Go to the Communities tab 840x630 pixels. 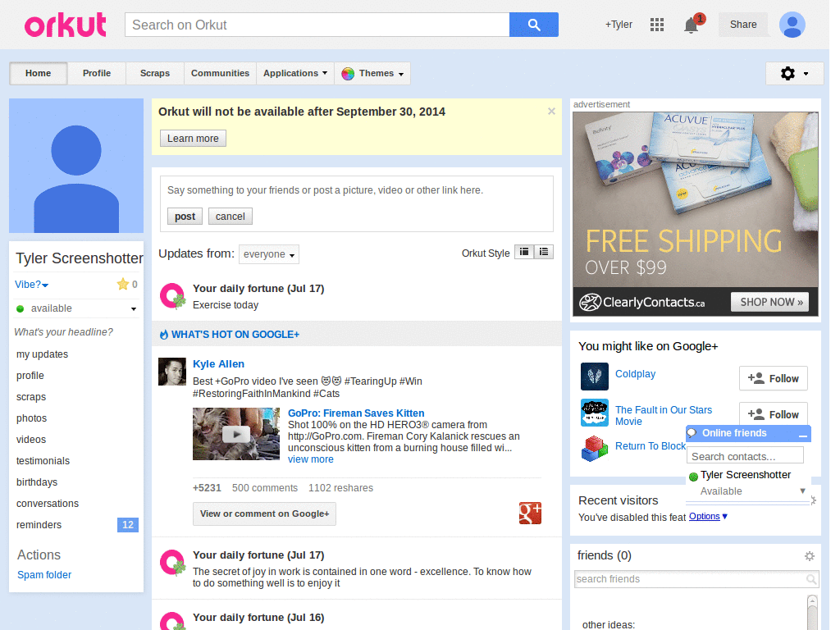pos(220,73)
